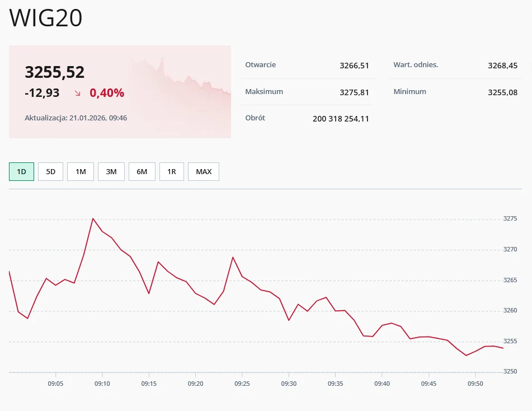Click the -12,93 point change value
532x411 pixels.
click(x=42, y=93)
